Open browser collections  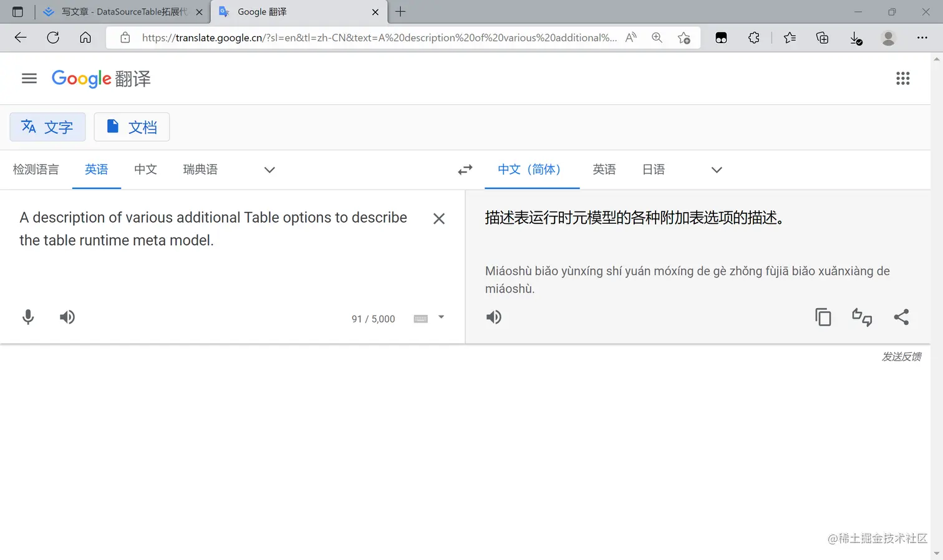point(822,38)
